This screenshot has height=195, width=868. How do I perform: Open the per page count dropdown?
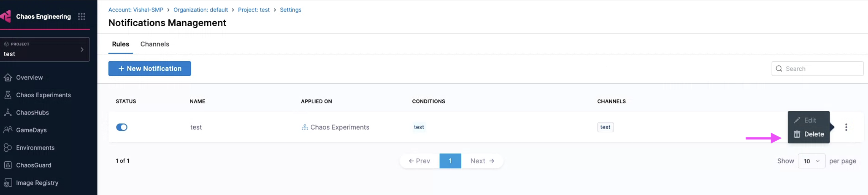click(811, 161)
